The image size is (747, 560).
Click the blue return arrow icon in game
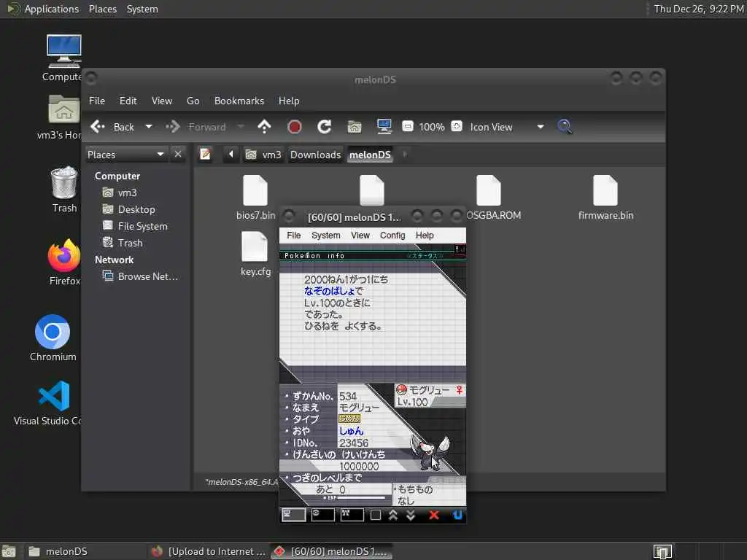pos(457,516)
